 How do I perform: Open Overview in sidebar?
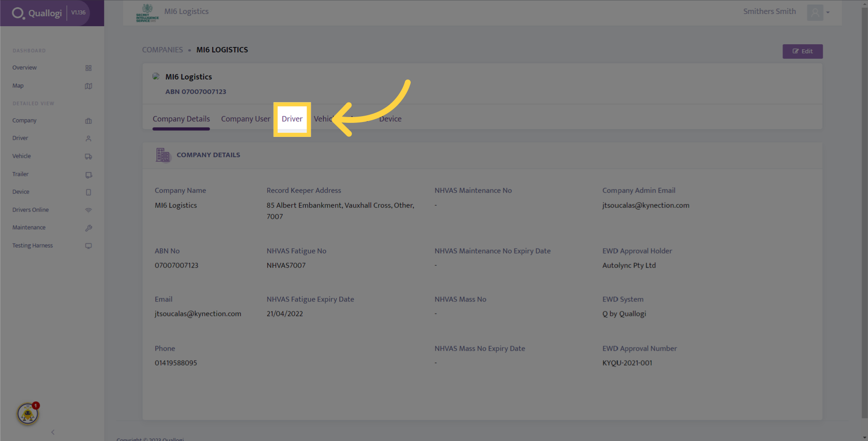(24, 68)
